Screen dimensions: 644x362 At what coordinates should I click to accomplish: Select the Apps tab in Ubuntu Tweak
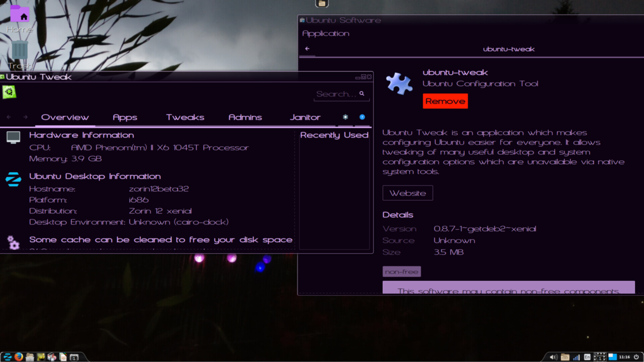[x=125, y=117]
